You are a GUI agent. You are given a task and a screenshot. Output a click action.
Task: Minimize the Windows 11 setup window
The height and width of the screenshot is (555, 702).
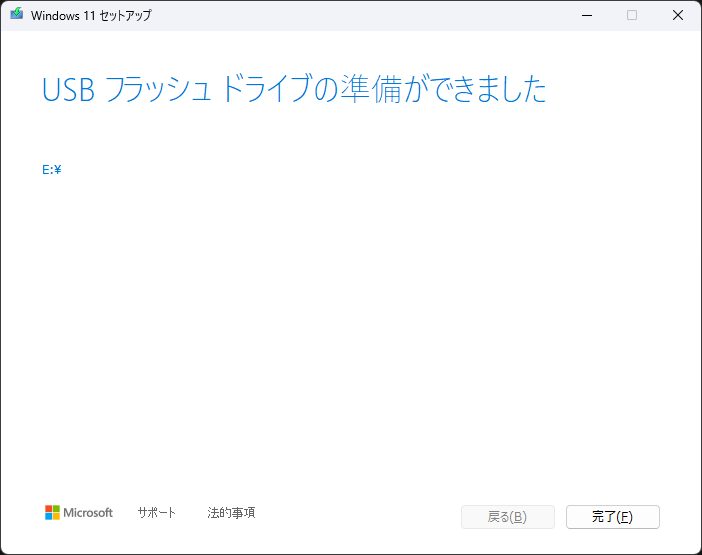tap(587, 15)
